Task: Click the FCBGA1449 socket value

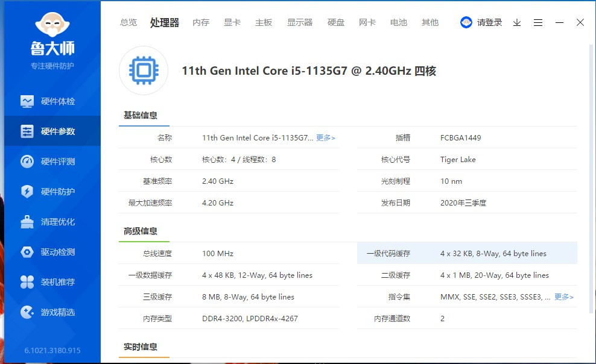Action: point(461,138)
